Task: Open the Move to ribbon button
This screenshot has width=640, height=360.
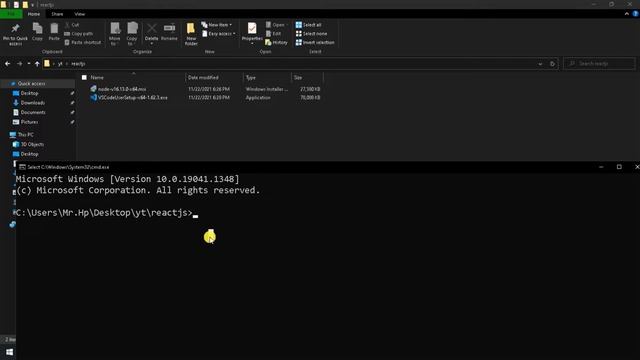Action: (115, 34)
